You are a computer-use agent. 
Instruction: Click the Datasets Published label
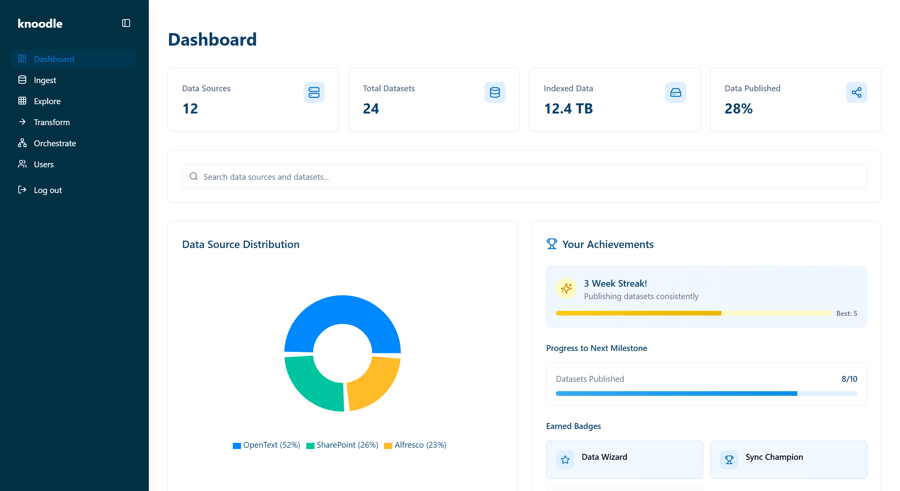(x=589, y=379)
